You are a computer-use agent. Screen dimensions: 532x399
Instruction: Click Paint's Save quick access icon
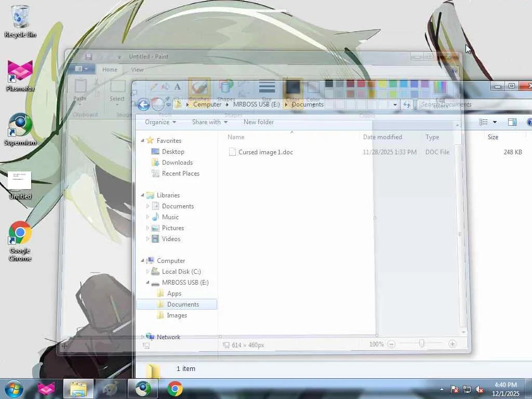tap(89, 56)
